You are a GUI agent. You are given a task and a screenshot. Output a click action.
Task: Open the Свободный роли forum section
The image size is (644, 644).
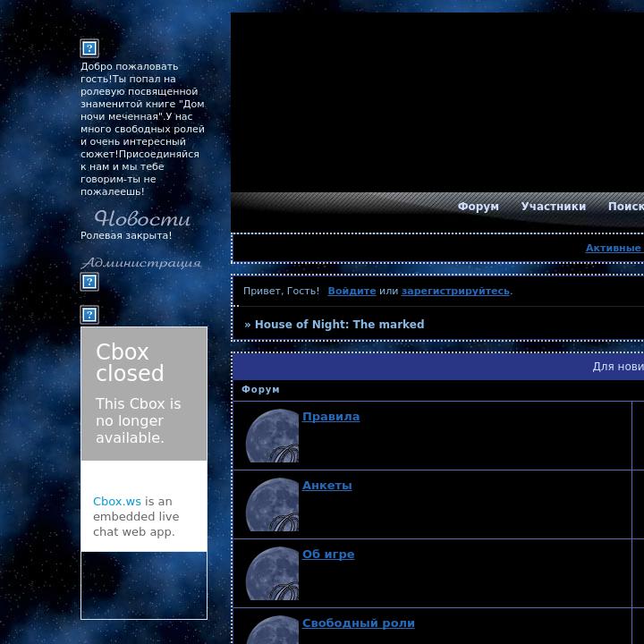pyautogui.click(x=358, y=623)
